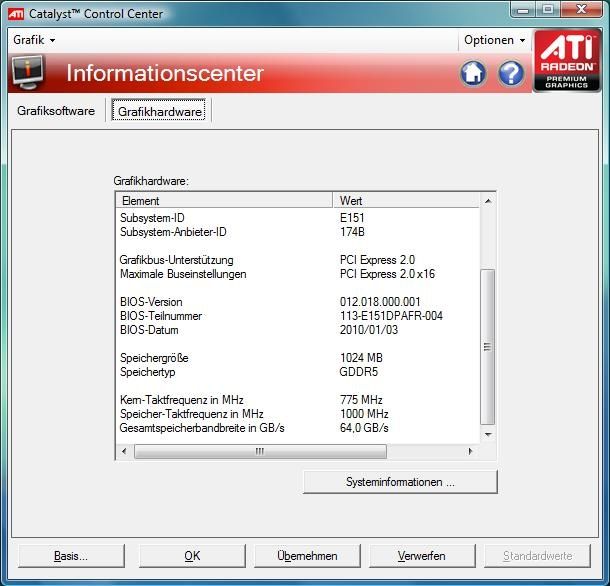Click the value 64,0 GB/s
This screenshot has height=586, width=610.
coord(364,428)
